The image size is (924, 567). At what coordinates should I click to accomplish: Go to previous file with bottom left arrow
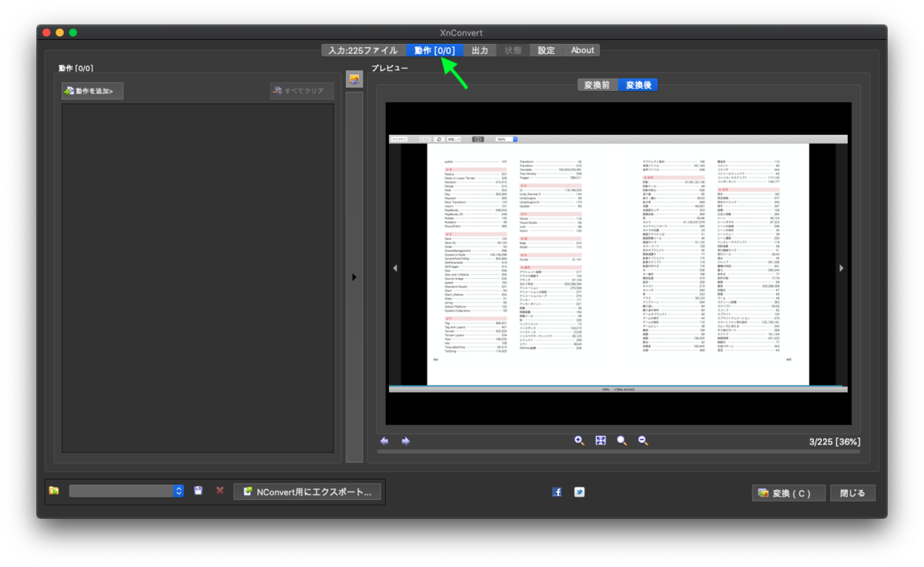point(385,441)
